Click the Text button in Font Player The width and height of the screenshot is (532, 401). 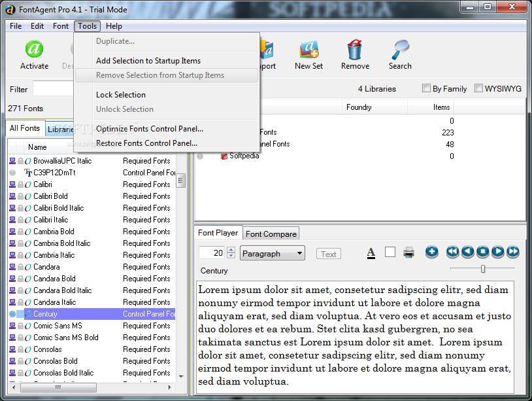tap(329, 254)
